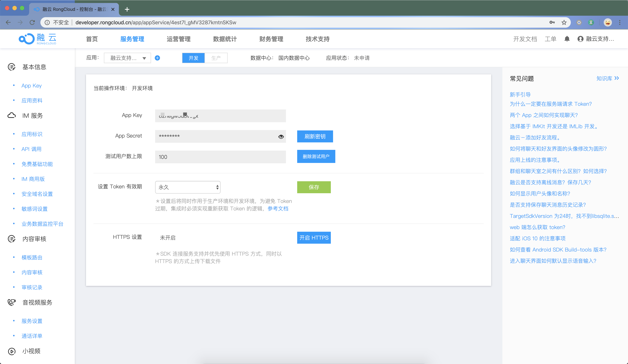Click the IM 服务 cloud icon
The width and height of the screenshot is (628, 364).
(x=11, y=116)
